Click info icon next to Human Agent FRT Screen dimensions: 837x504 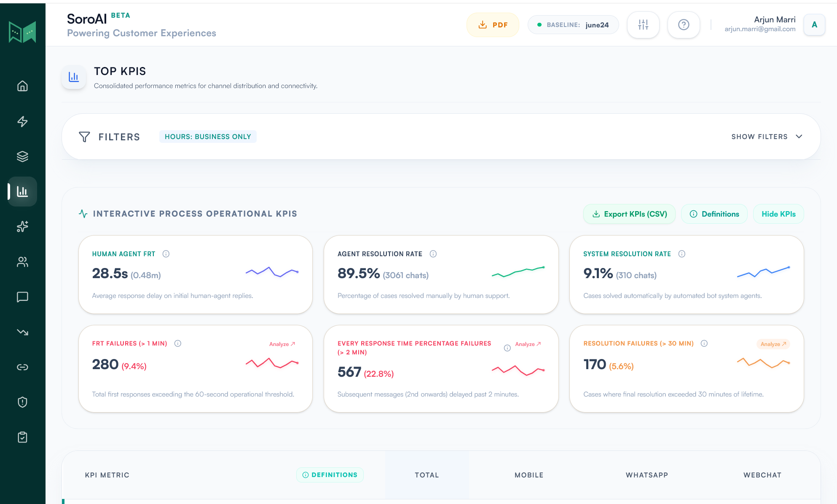tap(166, 254)
